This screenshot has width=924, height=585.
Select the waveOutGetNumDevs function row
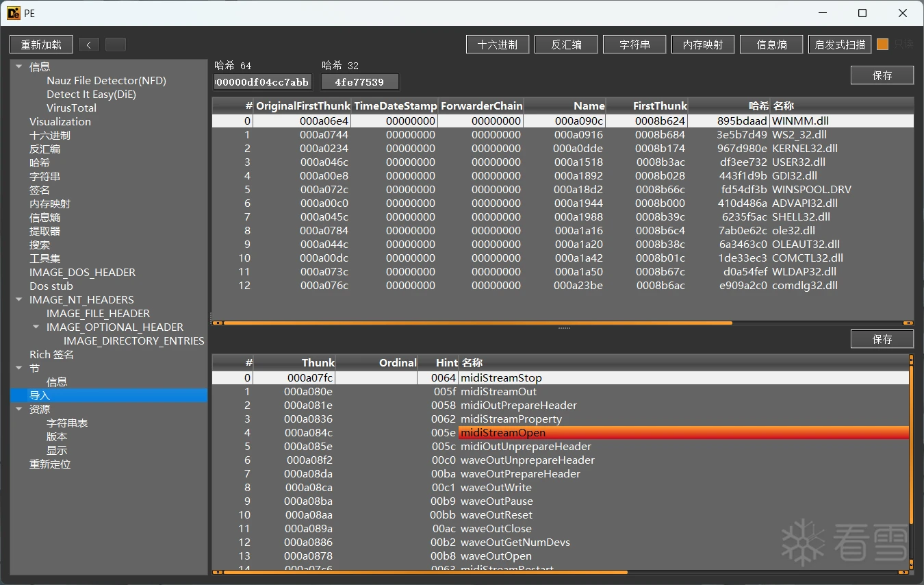tap(561, 543)
